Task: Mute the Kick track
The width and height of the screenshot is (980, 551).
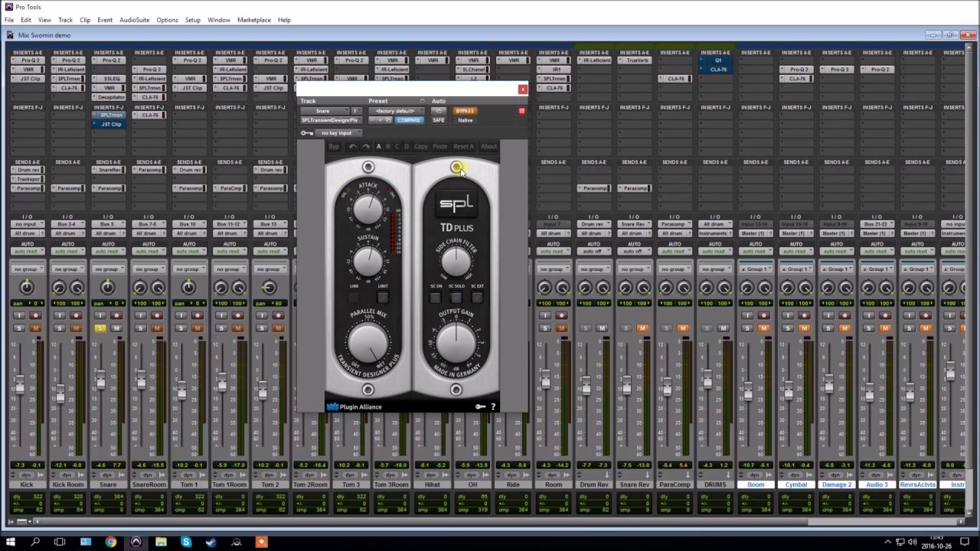Action: (35, 328)
